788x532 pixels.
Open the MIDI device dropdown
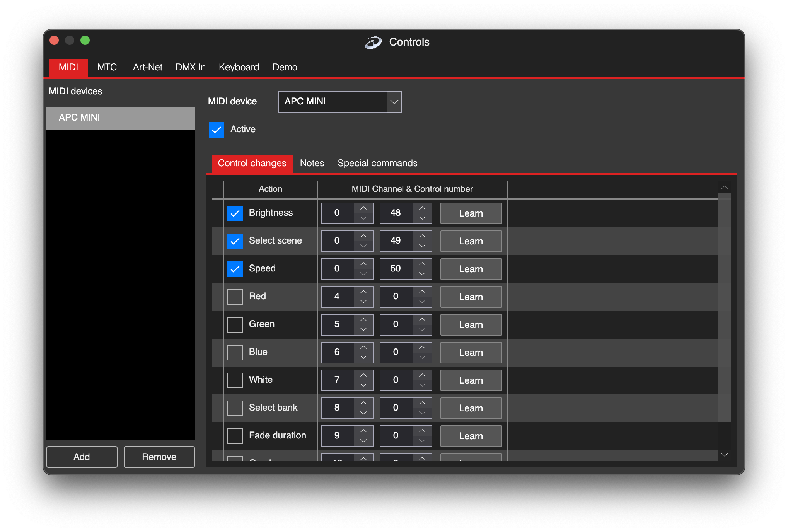pos(340,102)
